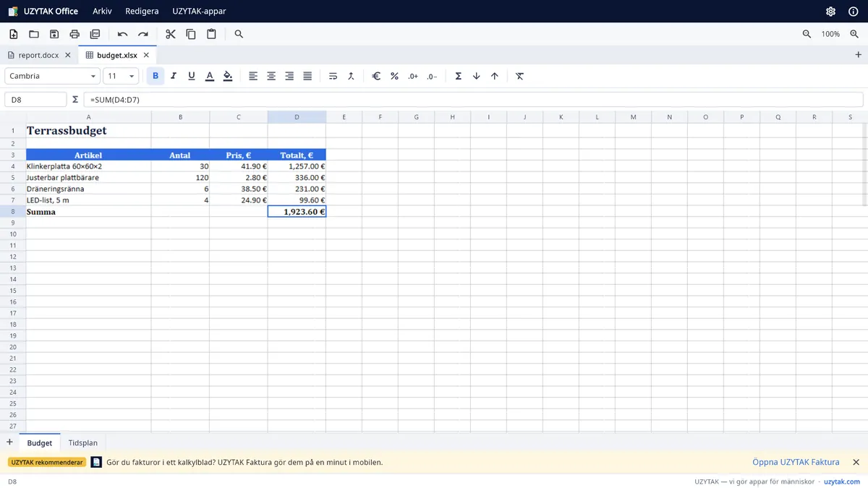Print the current spreadsheet
868x488 pixels.
[x=75, y=34]
